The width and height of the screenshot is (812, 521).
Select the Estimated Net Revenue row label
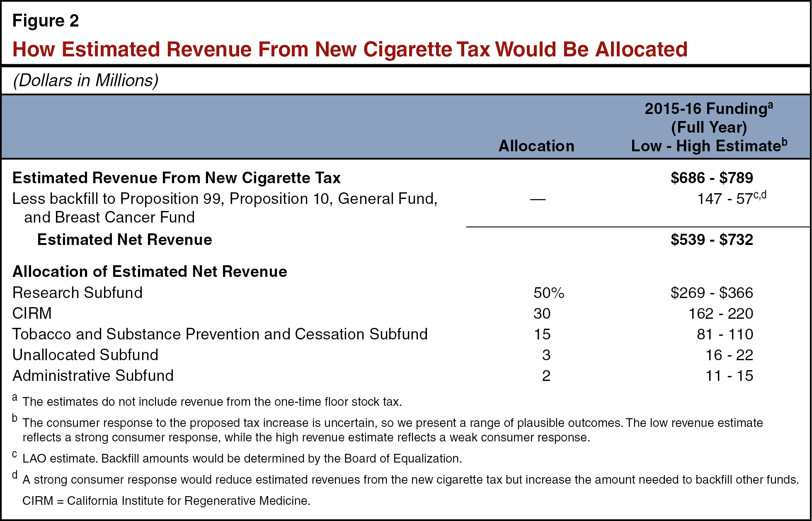124,240
